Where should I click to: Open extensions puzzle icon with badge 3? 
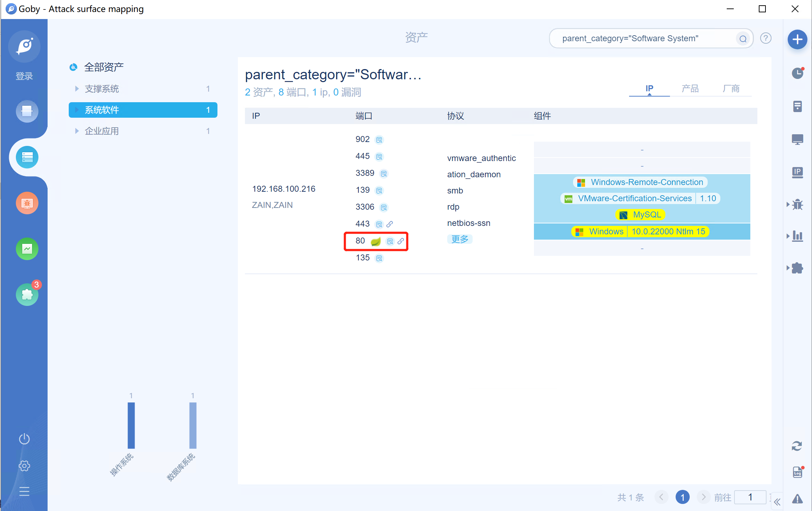click(27, 295)
